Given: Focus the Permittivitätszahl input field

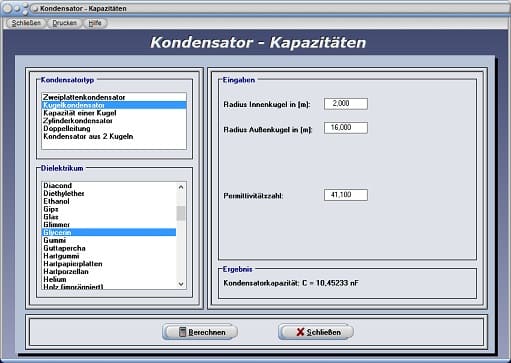Looking at the screenshot, I should (x=346, y=195).
